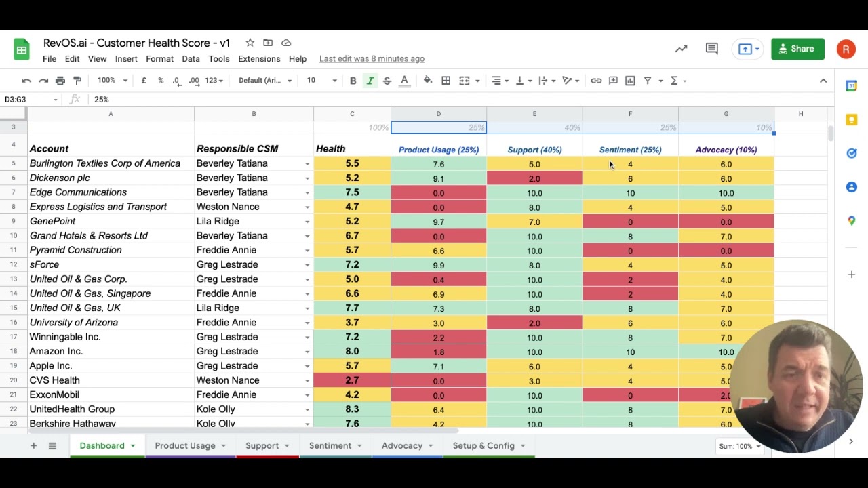This screenshot has height=488, width=868.
Task: Decrease decimal places
Action: point(177,81)
